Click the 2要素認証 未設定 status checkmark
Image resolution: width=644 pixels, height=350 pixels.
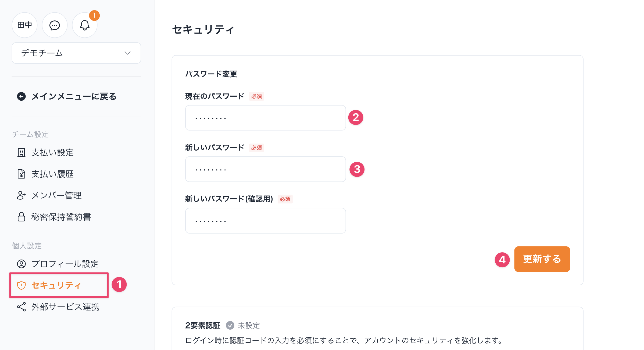tap(230, 325)
